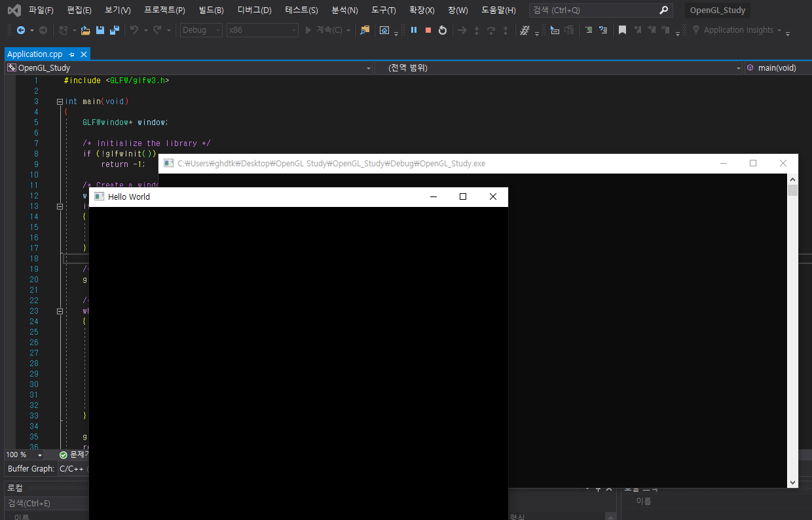The height and width of the screenshot is (520, 812).
Task: Open the 확장(X) menu
Action: (422, 10)
